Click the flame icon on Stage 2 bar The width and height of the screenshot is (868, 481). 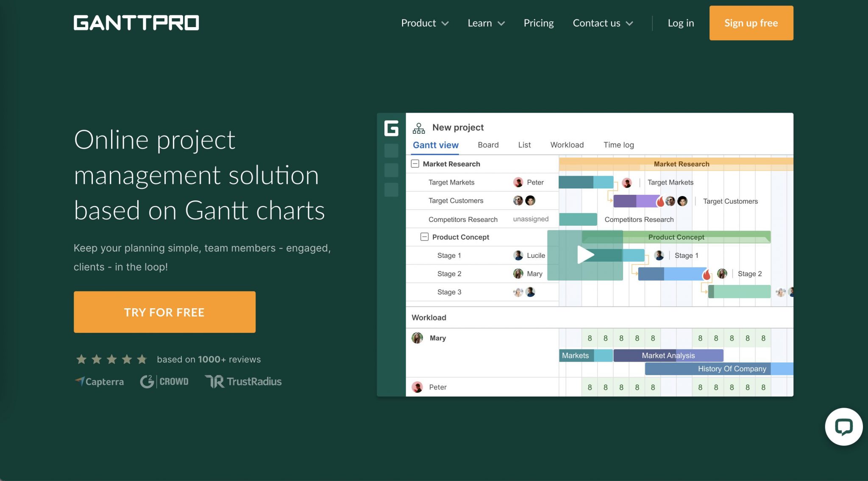pos(707,274)
